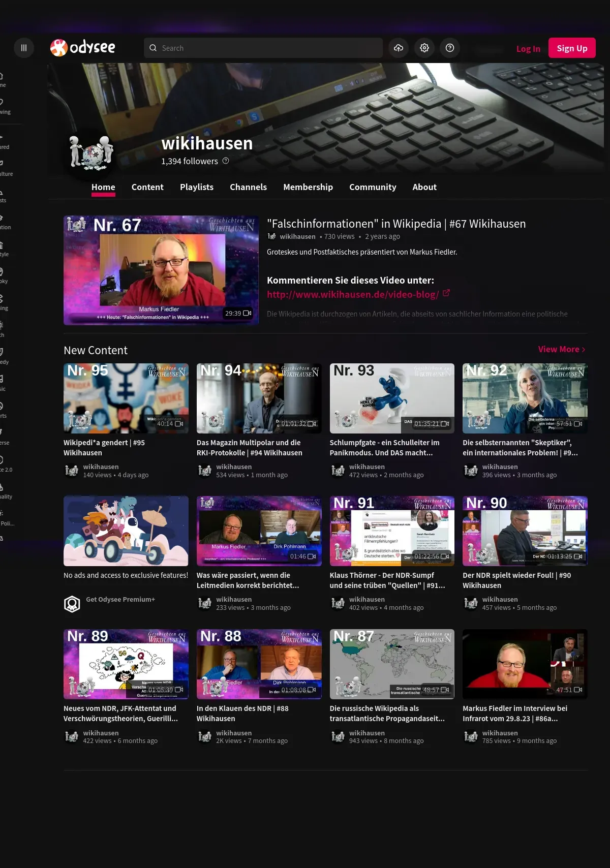610x868 pixels.
Task: Open title 'Das Magazin Multipolar und die RKI-Protokolle'
Action: [x=250, y=448]
